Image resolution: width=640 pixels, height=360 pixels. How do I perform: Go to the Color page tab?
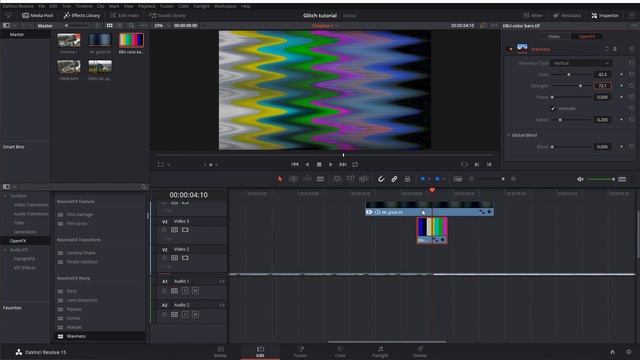click(x=340, y=352)
